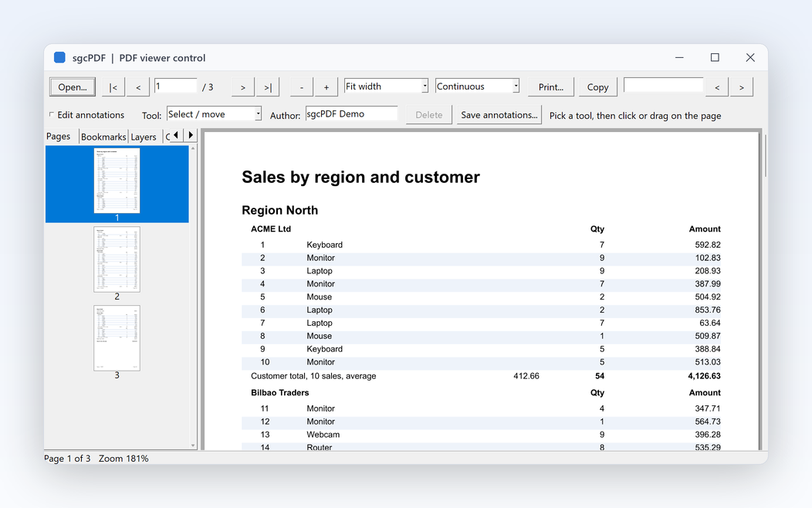This screenshot has height=508, width=812.
Task: Click the Delete annotation button
Action: pos(429,115)
